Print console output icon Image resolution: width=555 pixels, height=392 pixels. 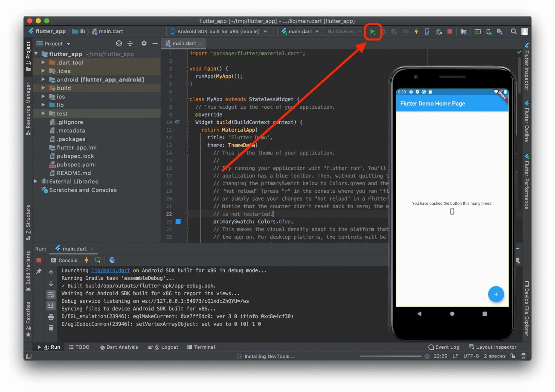(51, 317)
